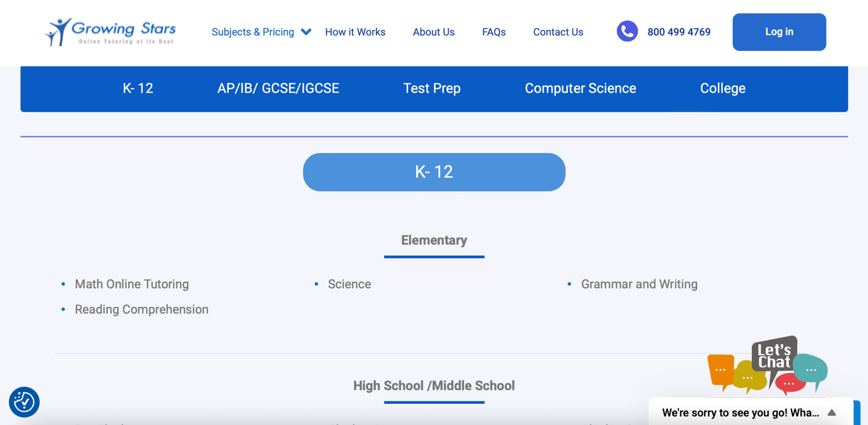Expand the Subjects & Pricing dropdown chevron
The image size is (868, 425).
[306, 32]
